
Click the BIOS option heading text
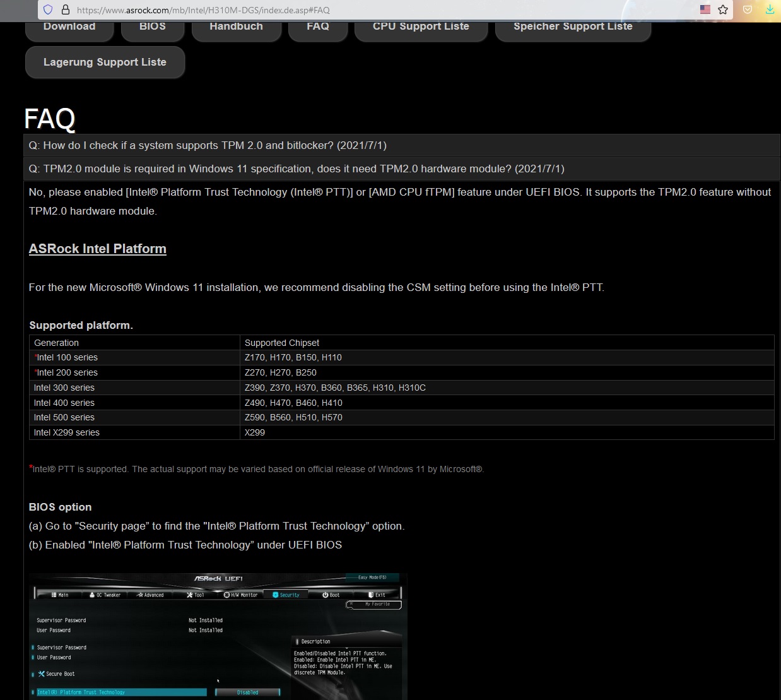[x=61, y=507]
